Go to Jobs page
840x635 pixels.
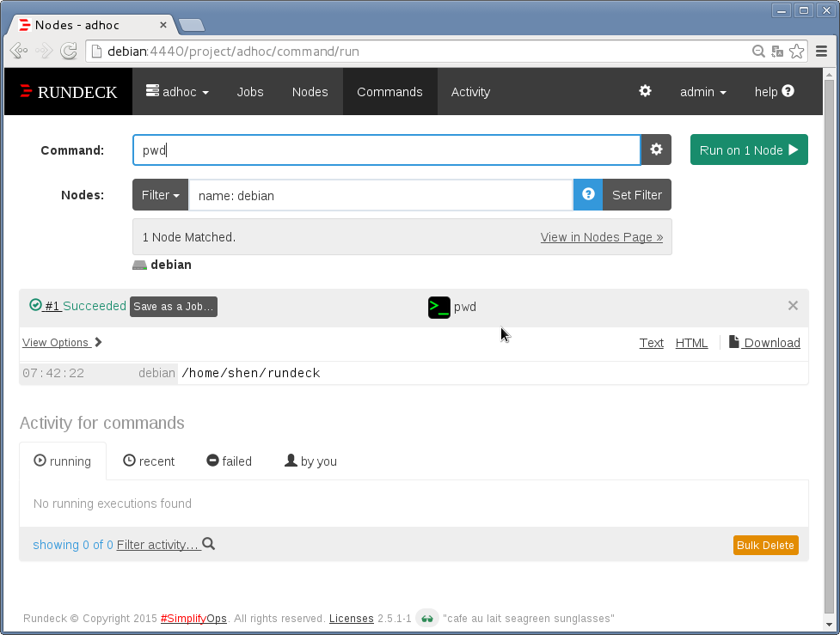click(250, 92)
